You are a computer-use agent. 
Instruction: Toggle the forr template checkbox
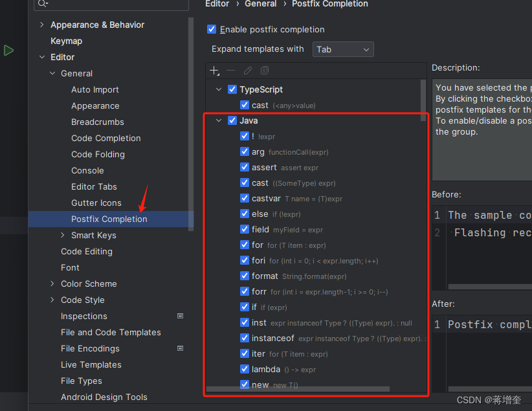[244, 291]
